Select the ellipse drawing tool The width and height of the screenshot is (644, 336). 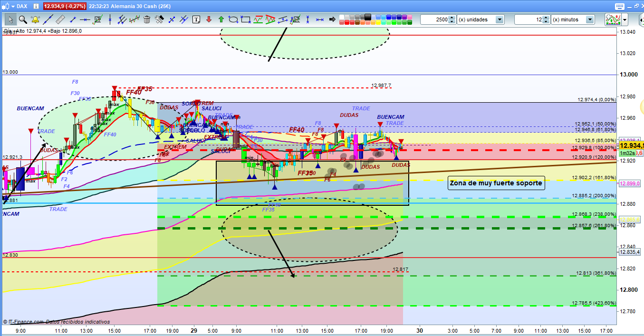233,19
